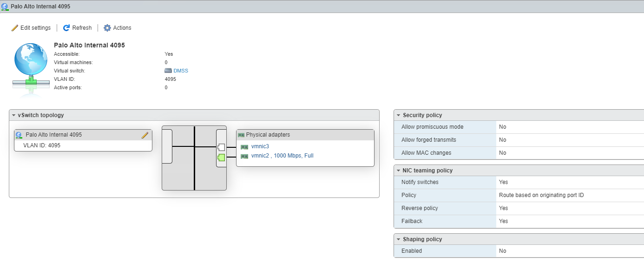Click the port group icon in title bar
The image size is (644, 270).
[x=5, y=7]
